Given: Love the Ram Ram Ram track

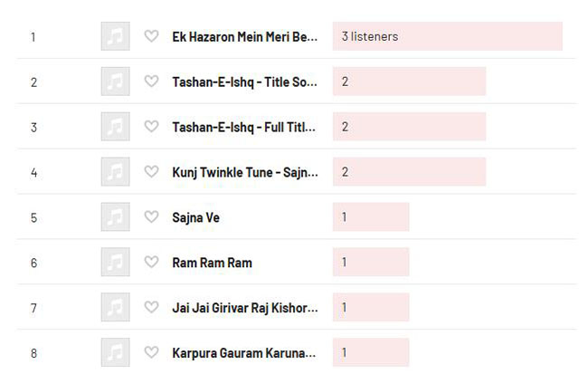Looking at the screenshot, I should click(151, 262).
